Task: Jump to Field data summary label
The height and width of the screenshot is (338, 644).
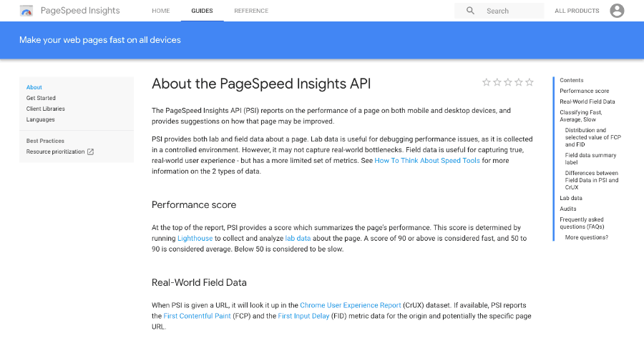Action: coord(590,159)
